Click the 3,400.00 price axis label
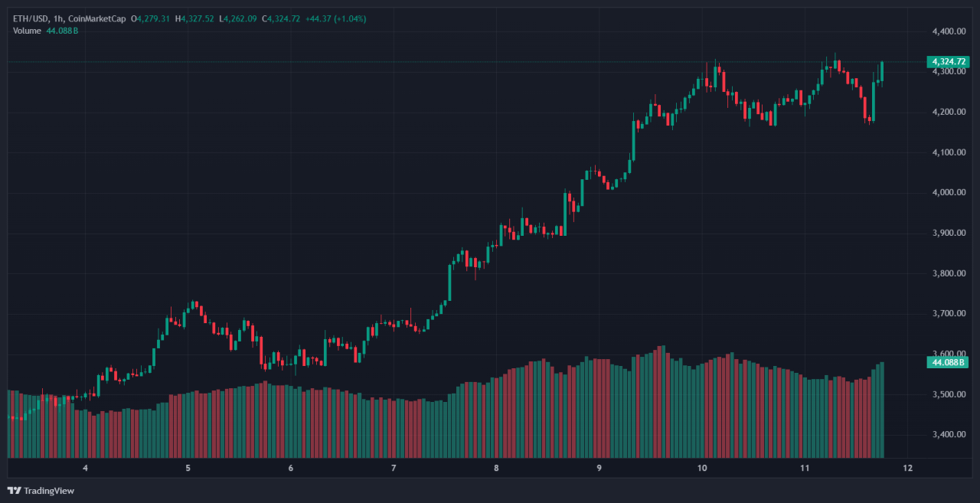This screenshot has height=503, width=980. pyautogui.click(x=948, y=435)
